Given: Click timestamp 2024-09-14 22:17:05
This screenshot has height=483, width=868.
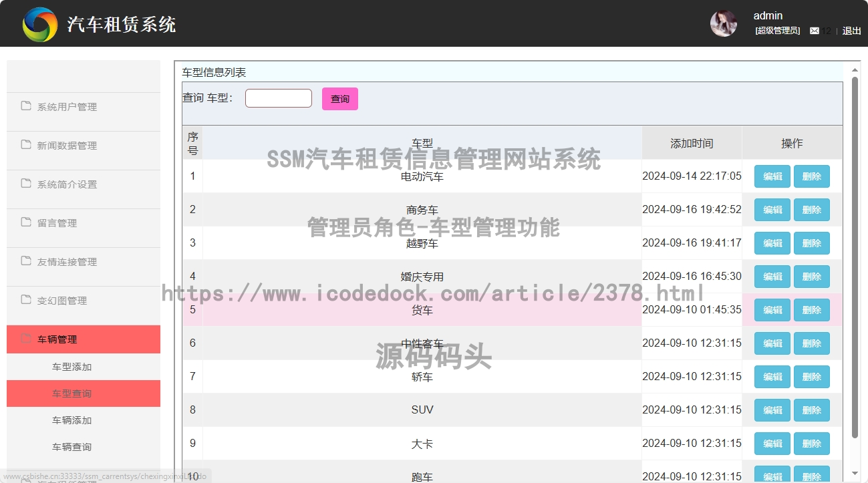Looking at the screenshot, I should pos(692,176).
